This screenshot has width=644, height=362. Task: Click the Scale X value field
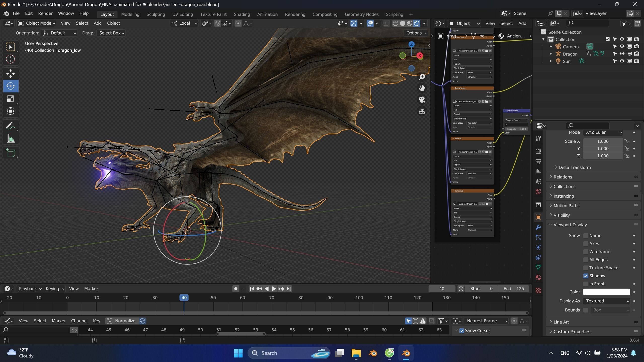603,141
